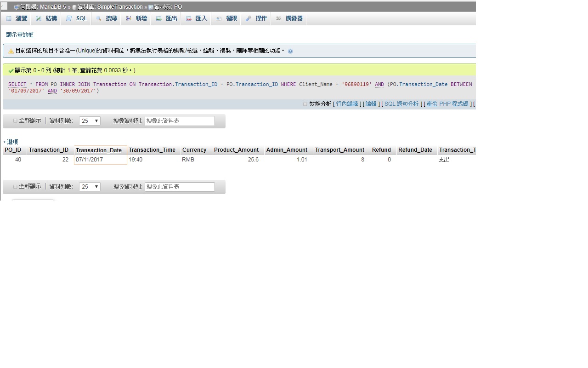Screen dimensions: 588x368
Task: Click the 產生 PHP 程式碼 link
Action: pos(447,104)
